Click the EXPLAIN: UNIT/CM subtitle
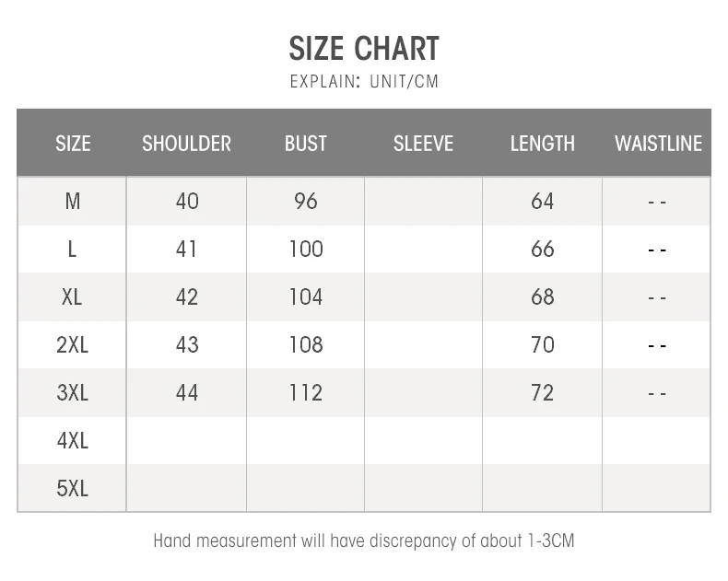The image size is (728, 581). coord(364,81)
